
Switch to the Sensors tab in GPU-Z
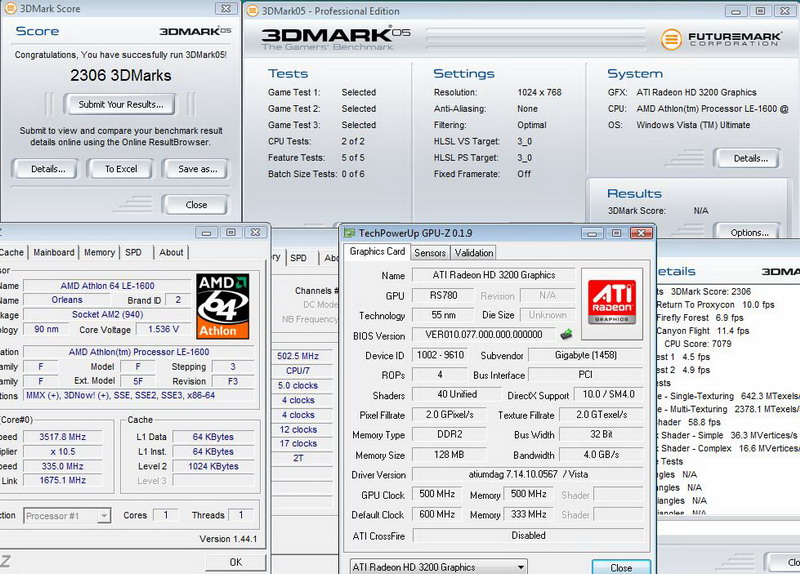tap(430, 253)
